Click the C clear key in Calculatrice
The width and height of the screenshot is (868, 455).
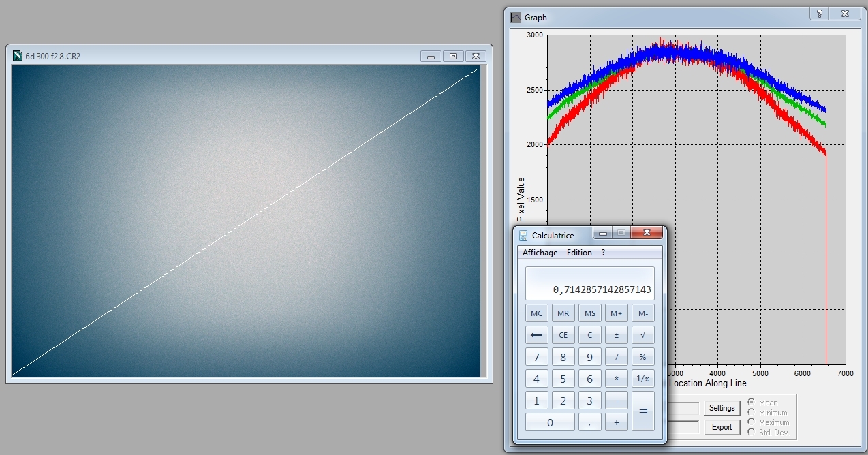click(x=589, y=335)
